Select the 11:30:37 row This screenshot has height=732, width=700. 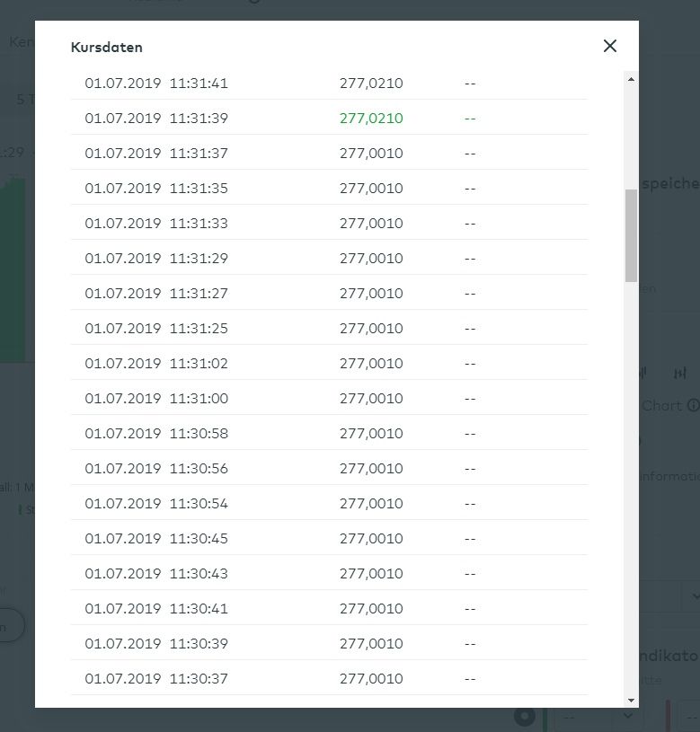pos(329,679)
